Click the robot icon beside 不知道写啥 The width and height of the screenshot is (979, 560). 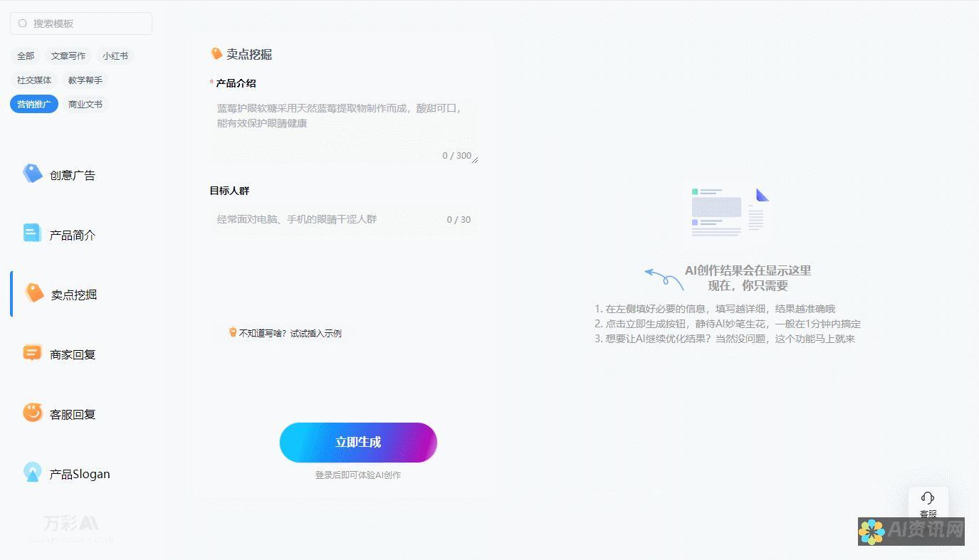[x=233, y=332]
